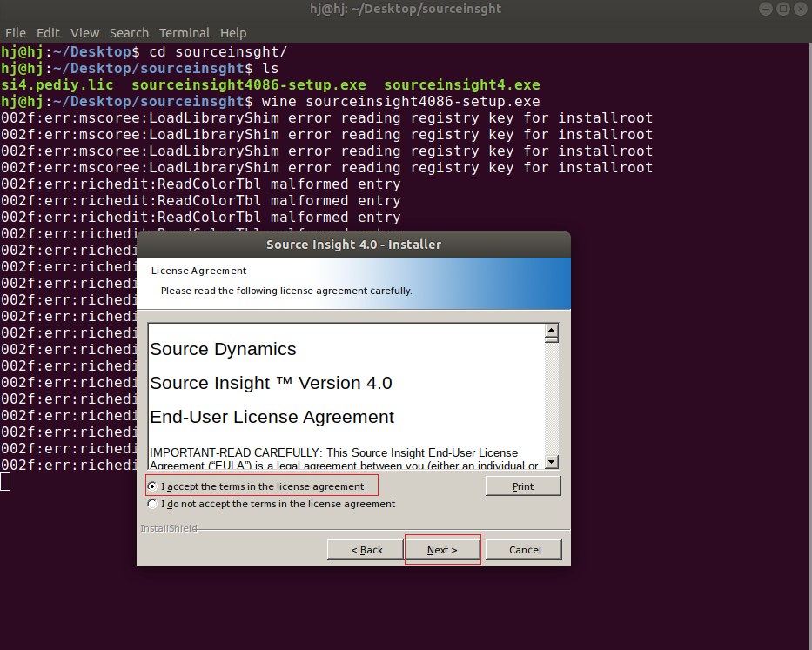Image resolution: width=812 pixels, height=650 pixels.
Task: Open the View menu in the terminal
Action: pos(84,32)
